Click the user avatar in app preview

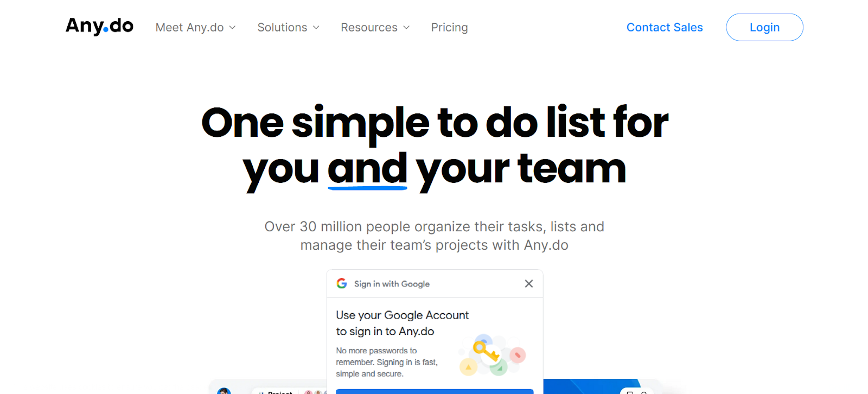coord(224,391)
